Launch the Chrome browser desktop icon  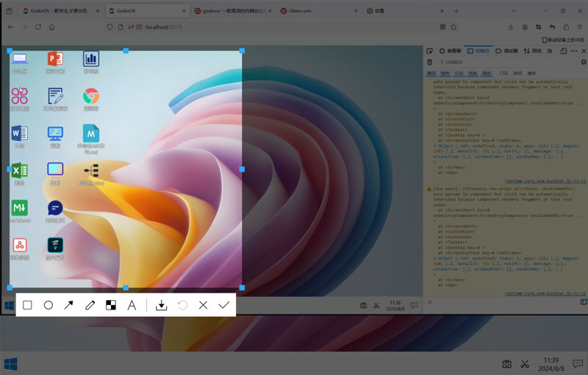[90, 96]
